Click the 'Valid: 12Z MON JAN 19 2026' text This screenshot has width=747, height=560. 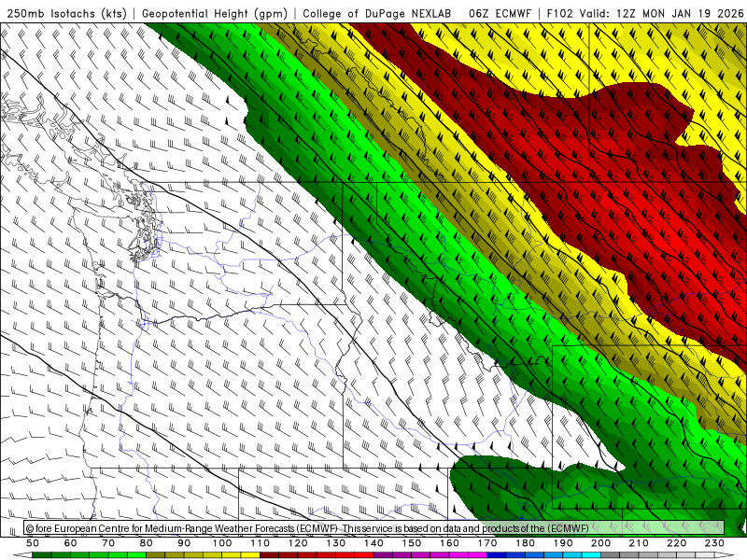(661, 13)
